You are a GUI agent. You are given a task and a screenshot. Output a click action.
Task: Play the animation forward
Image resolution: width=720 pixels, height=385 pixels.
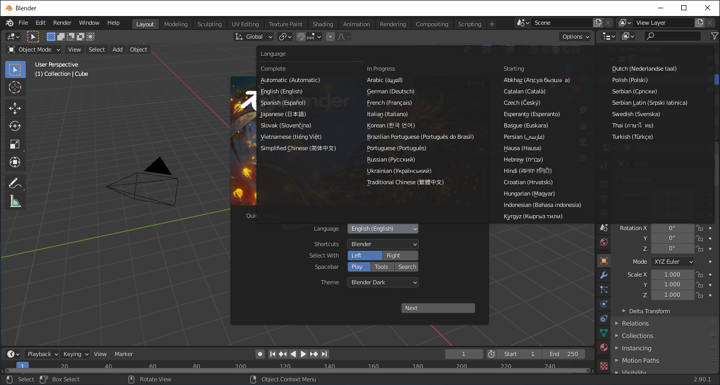(303, 354)
